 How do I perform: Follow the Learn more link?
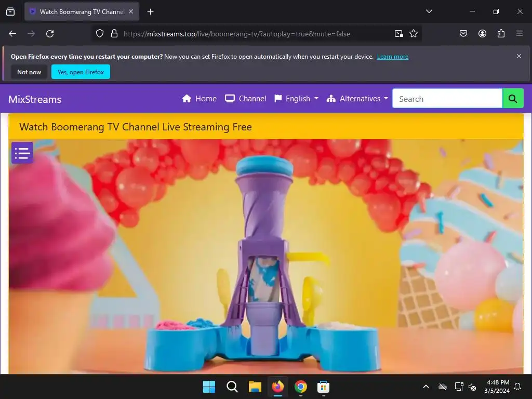pos(393,57)
